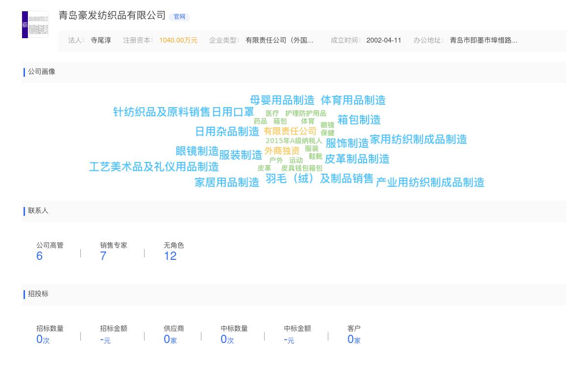Click the 羽毛（绒）及制品销售 tag

pos(319,179)
